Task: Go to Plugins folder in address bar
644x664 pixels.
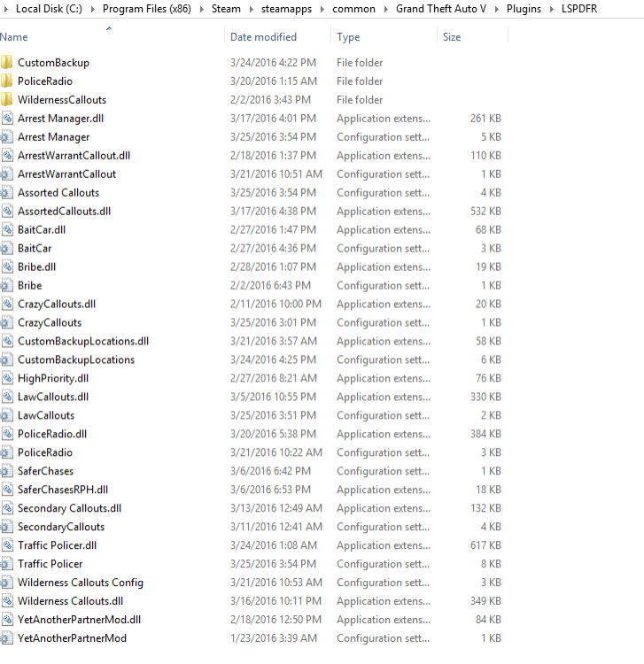Action: pyautogui.click(x=524, y=9)
